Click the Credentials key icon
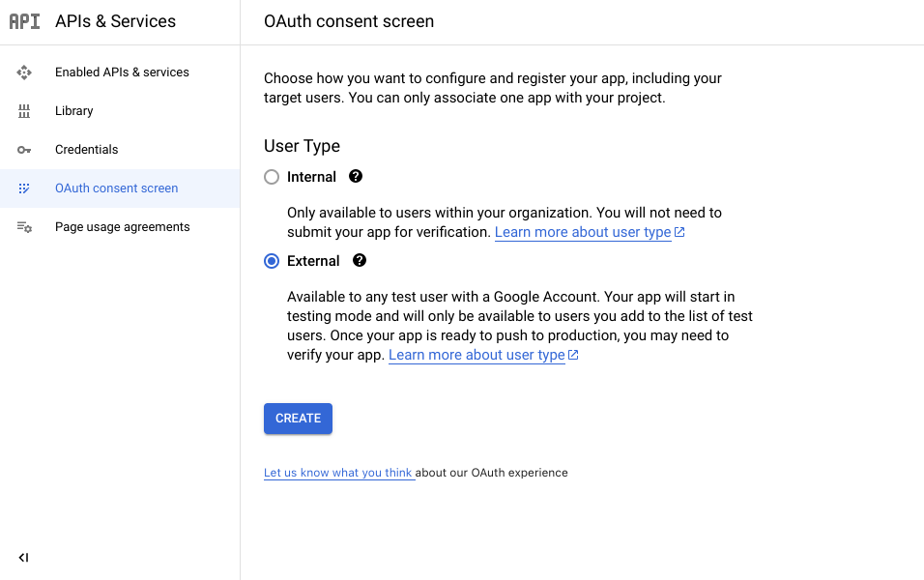This screenshot has height=580, width=924. tap(24, 150)
